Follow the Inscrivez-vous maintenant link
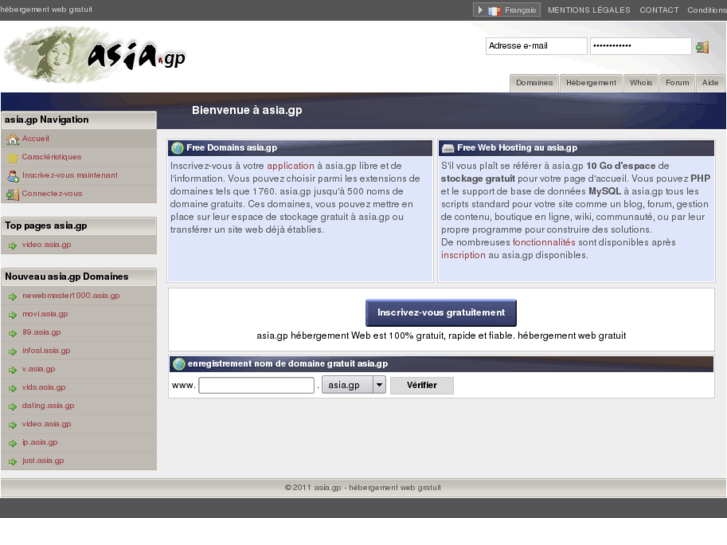 coord(70,175)
